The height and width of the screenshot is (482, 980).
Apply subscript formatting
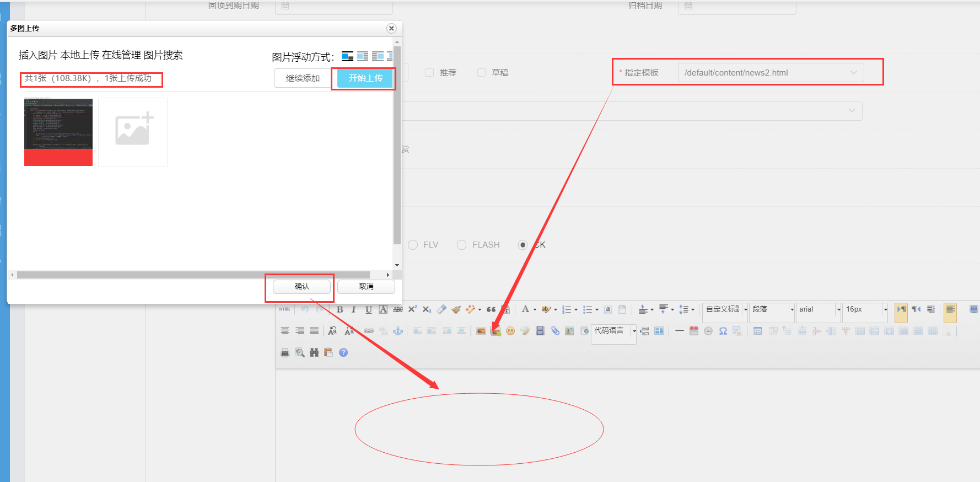click(x=427, y=309)
